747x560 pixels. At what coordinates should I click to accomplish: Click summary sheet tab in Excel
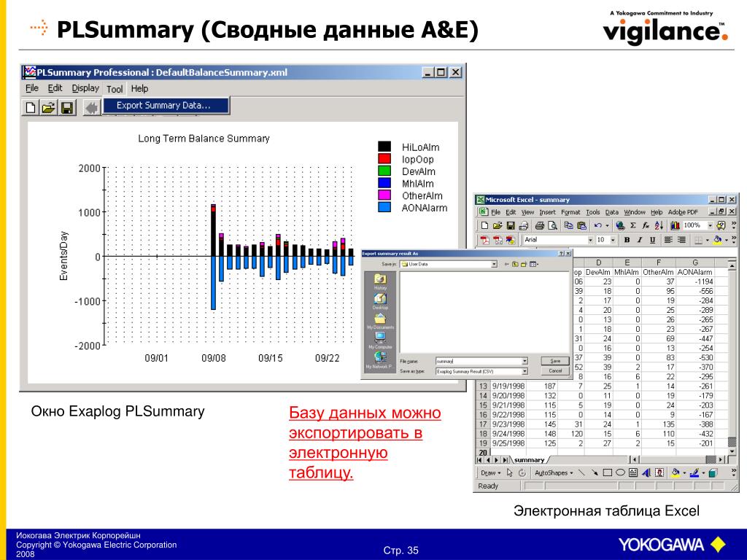click(530, 460)
